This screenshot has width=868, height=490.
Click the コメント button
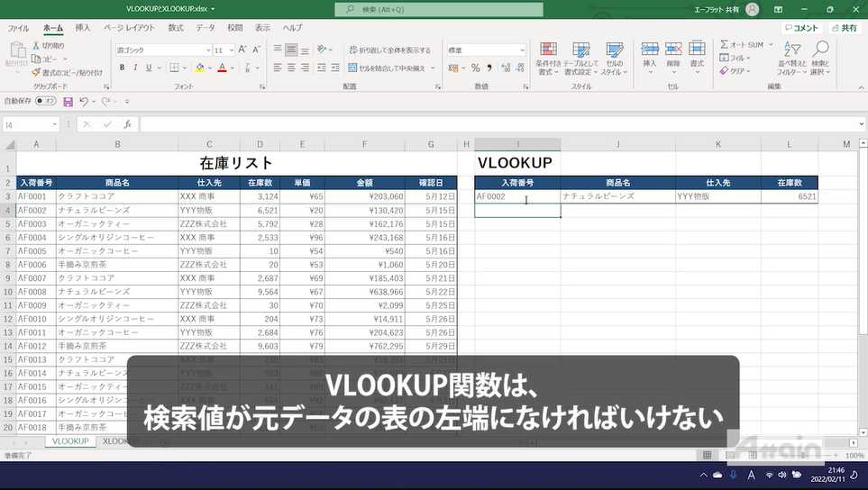pyautogui.click(x=800, y=28)
